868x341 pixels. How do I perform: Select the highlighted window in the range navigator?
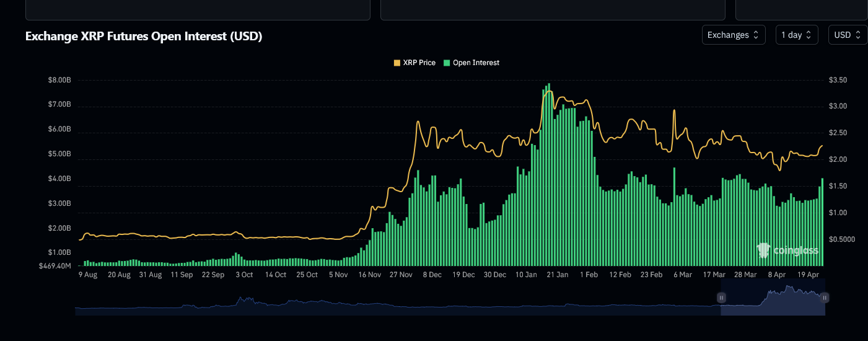tap(773, 301)
